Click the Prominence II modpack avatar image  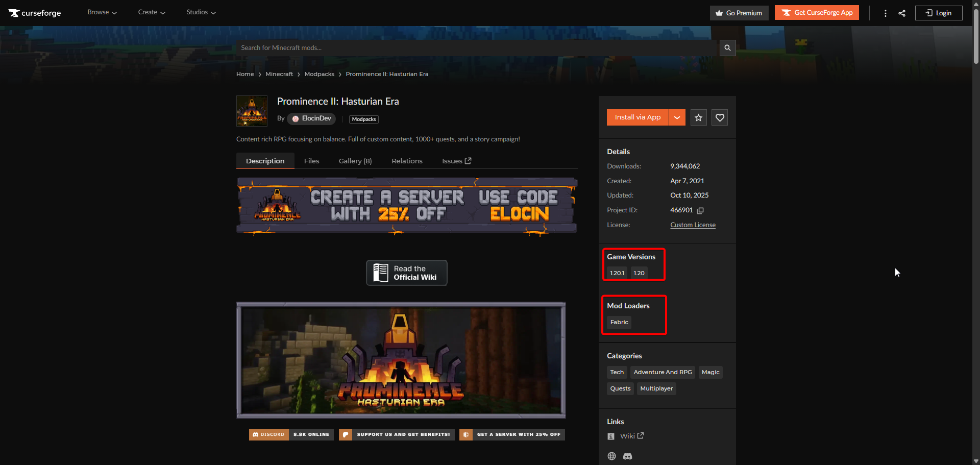click(252, 111)
